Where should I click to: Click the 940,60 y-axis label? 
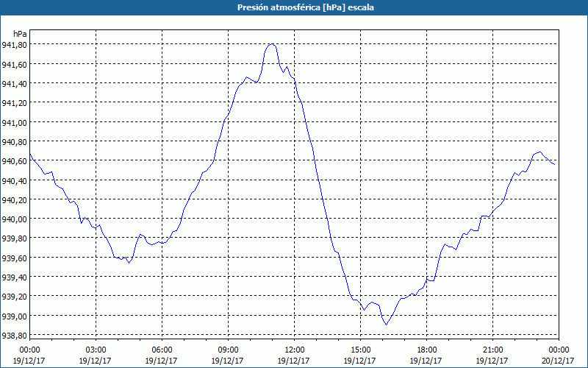click(14, 161)
